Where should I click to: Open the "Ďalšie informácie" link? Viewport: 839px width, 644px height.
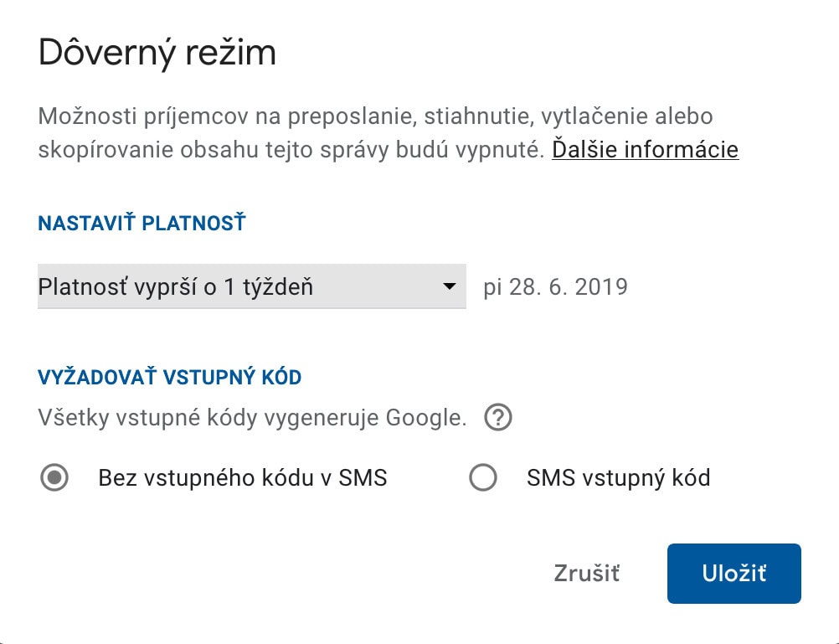(645, 150)
